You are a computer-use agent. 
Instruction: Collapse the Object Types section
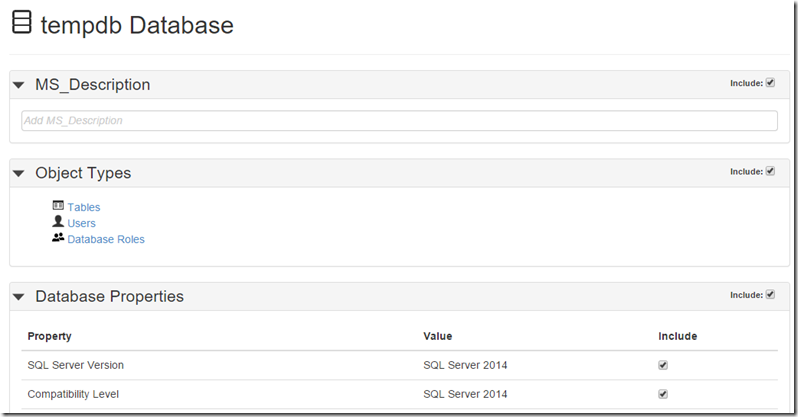coord(19,173)
